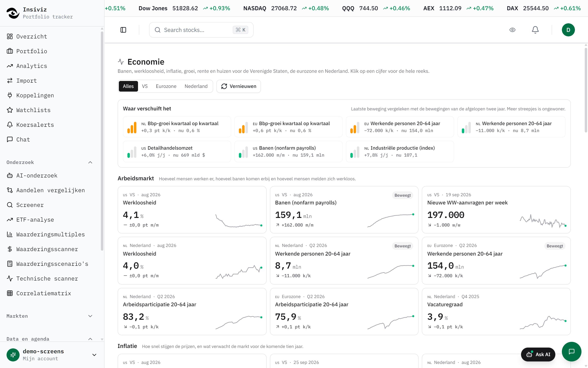Open Nederland Arbeidsparticipatie 83,2 % card
Screen dimensions: 588x368
pos(192,312)
